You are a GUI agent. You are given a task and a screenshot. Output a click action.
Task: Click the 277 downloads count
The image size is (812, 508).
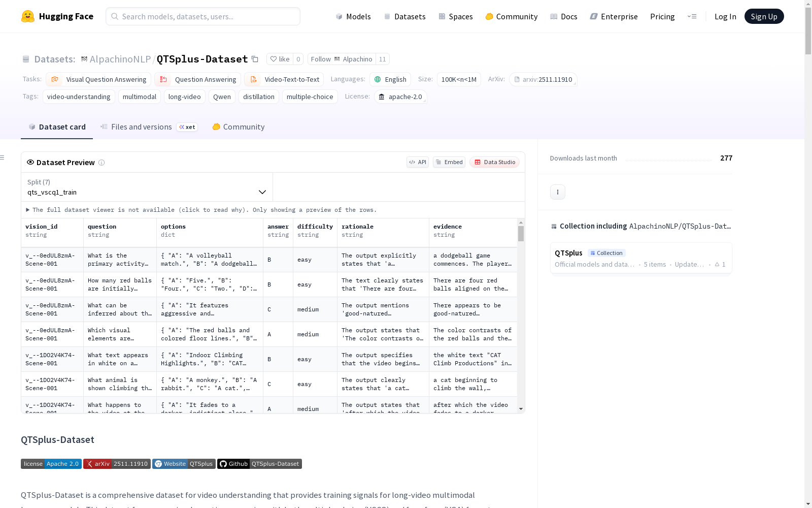point(726,158)
